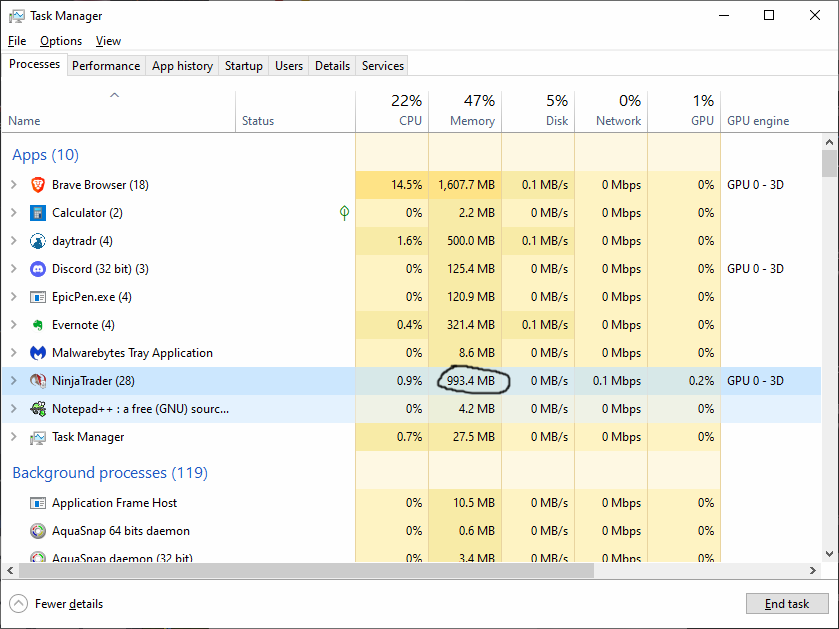Click the horizontal scrollbar right arrow
Screen dimensions: 839x629
click(x=813, y=571)
